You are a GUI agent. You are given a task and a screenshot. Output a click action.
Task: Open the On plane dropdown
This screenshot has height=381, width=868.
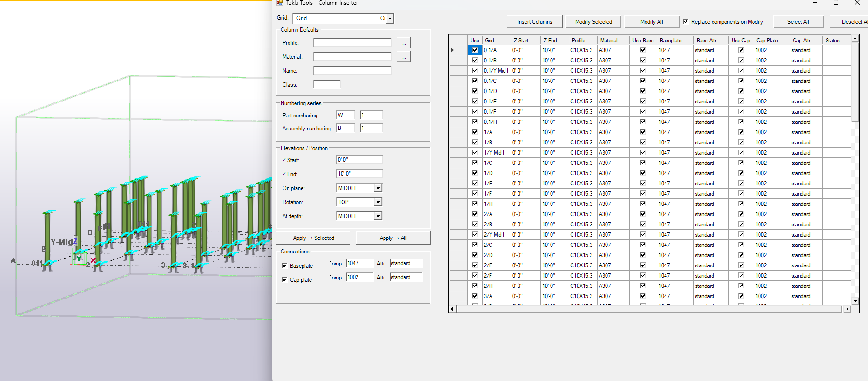point(378,188)
